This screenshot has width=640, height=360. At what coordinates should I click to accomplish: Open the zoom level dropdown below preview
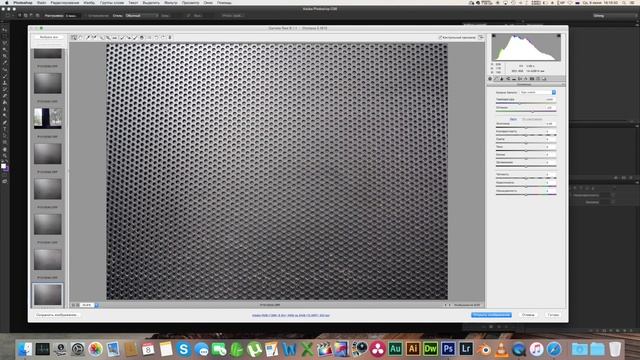point(97,305)
